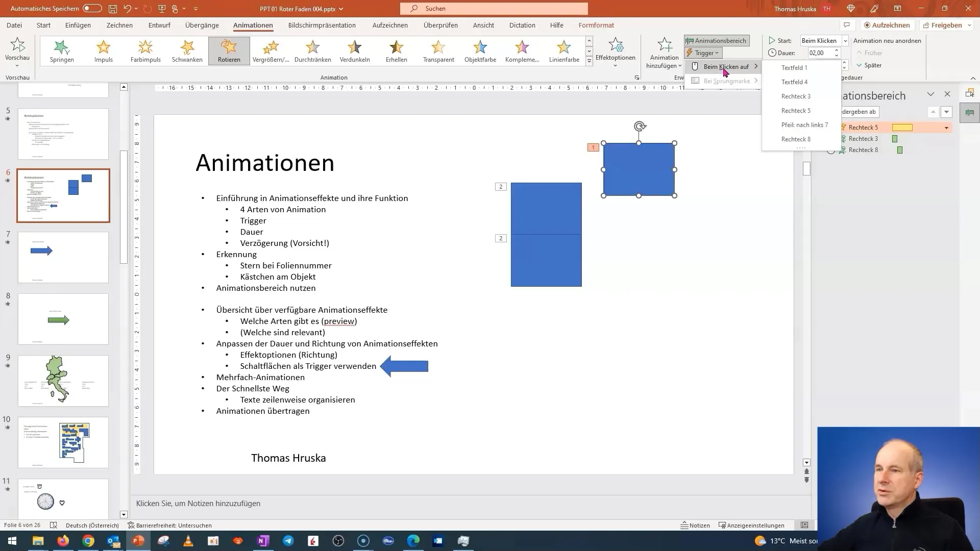Expand the Trigger dropdown menu
The width and height of the screenshot is (980, 551).
pyautogui.click(x=705, y=53)
